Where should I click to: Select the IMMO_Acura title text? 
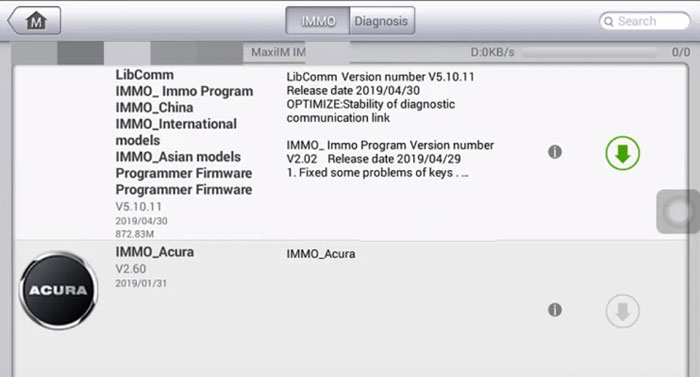pyautogui.click(x=154, y=252)
